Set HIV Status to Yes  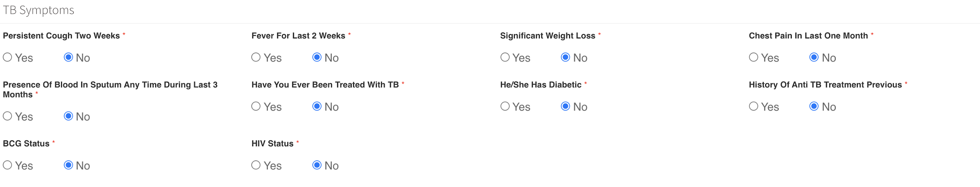[256, 165]
